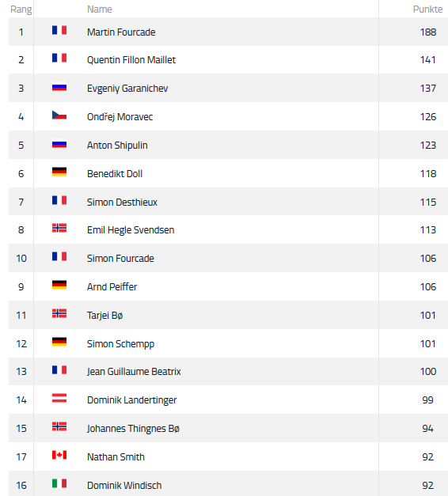This screenshot has width=448, height=496.
Task: Click the Italian flag next to Dominik Windisch
Action: point(59,483)
